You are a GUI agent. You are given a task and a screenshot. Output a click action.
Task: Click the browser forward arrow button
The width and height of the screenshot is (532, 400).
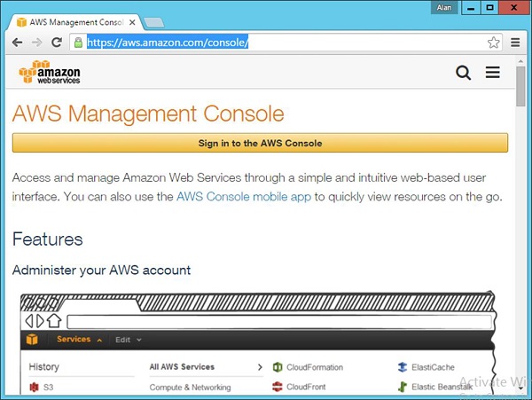point(37,42)
